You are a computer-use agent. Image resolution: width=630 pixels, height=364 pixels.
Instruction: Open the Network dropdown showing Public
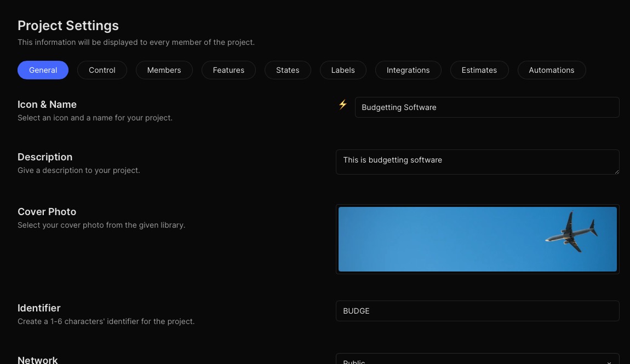pyautogui.click(x=477, y=360)
